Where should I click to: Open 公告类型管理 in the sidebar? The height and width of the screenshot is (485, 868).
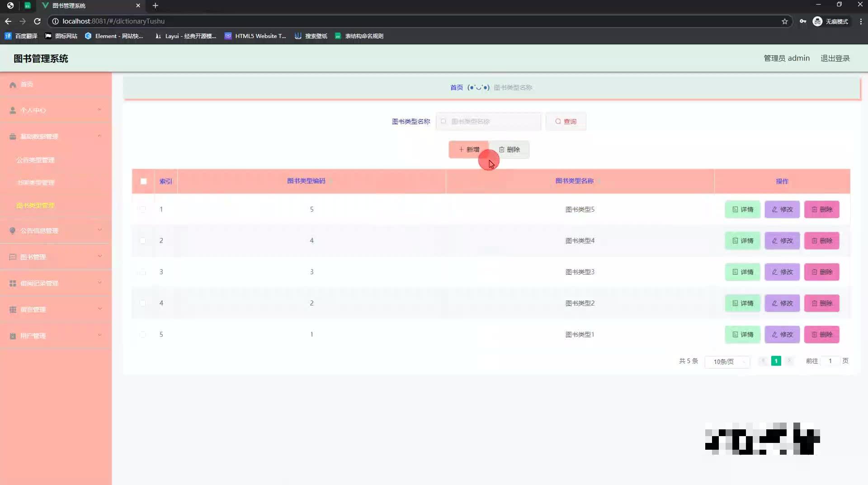(x=36, y=160)
